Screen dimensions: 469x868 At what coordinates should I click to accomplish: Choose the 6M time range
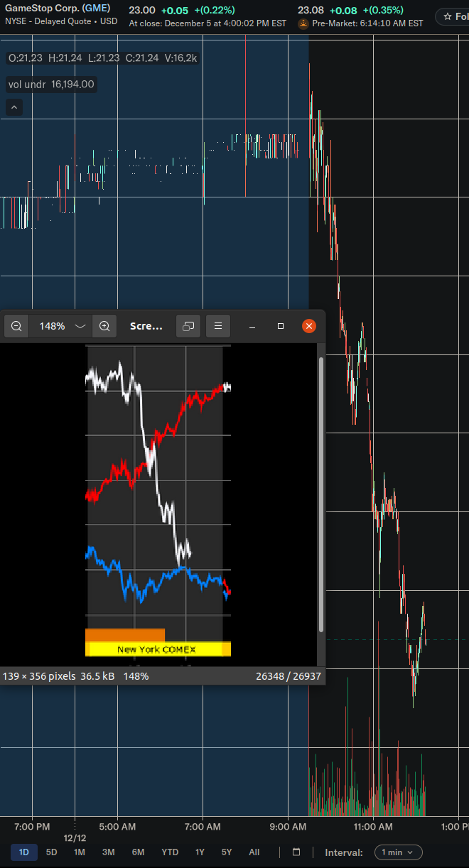pos(138,852)
